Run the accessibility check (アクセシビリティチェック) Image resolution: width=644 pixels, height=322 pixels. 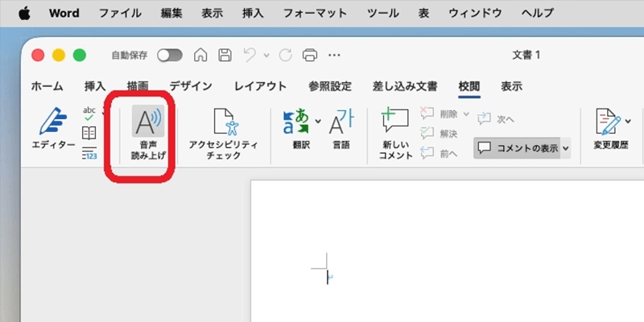[x=224, y=134]
